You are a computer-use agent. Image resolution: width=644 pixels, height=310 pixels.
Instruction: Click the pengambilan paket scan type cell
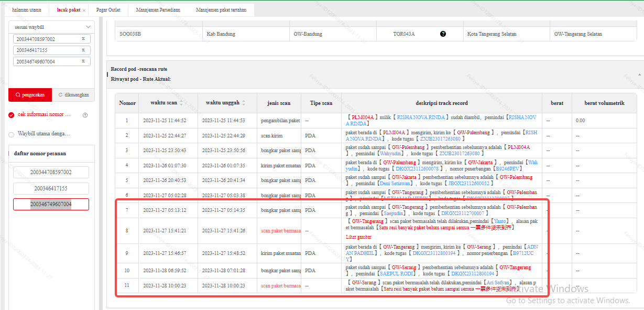(280, 121)
